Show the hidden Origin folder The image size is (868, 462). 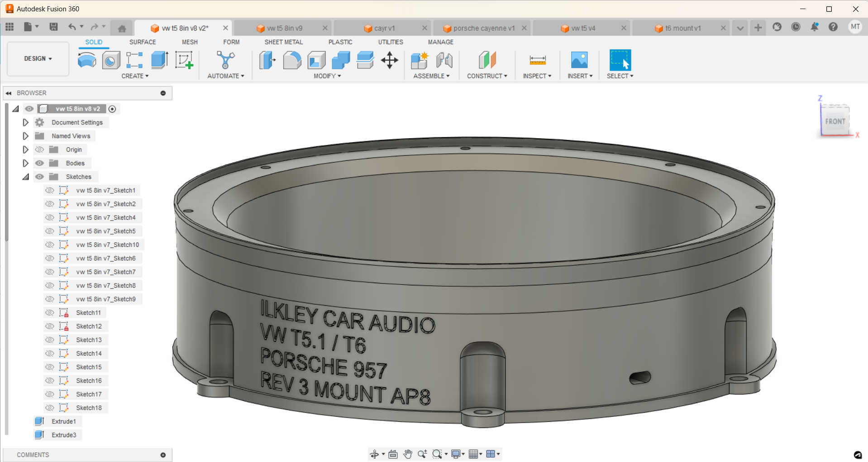pos(39,149)
